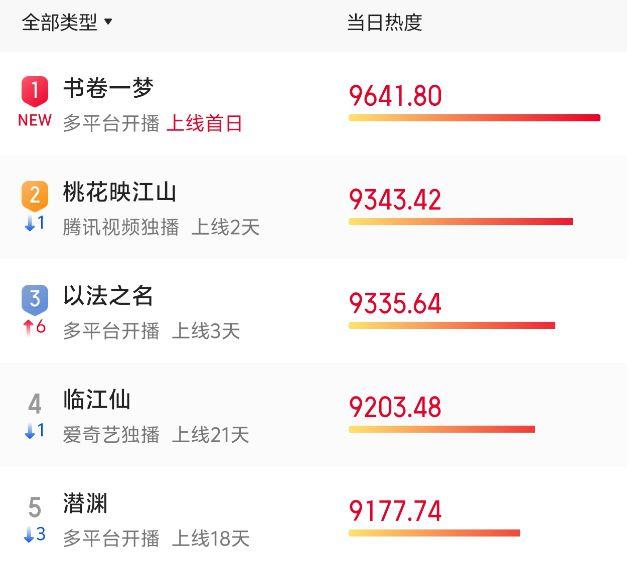This screenshot has height=568, width=636.
Task: Open the drama 桃花映江山
Action: pos(120,192)
